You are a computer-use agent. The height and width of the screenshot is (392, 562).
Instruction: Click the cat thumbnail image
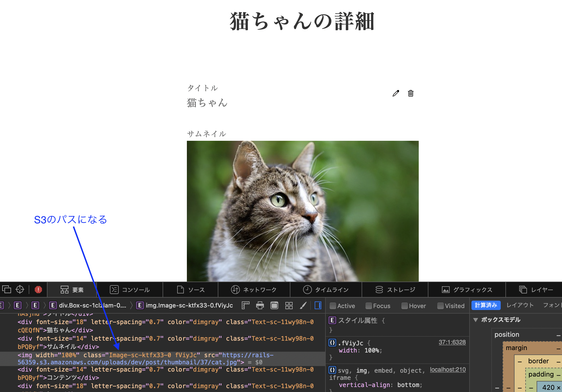303,211
